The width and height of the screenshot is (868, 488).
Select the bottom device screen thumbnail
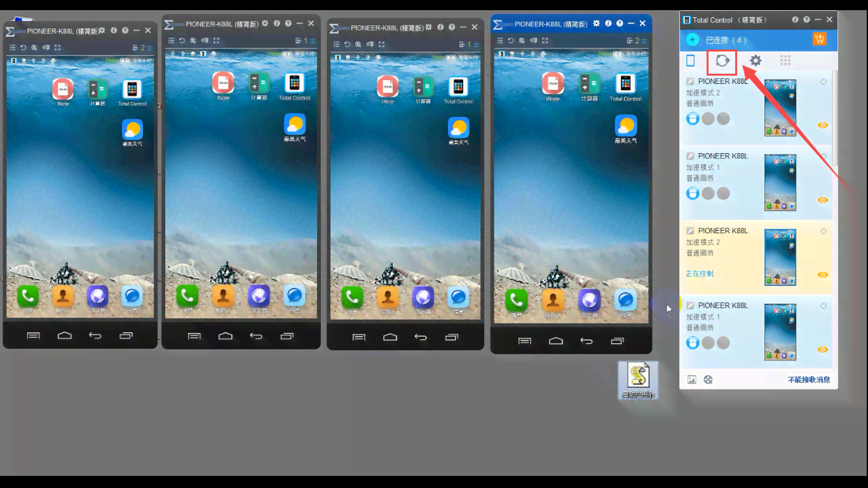pos(780,332)
